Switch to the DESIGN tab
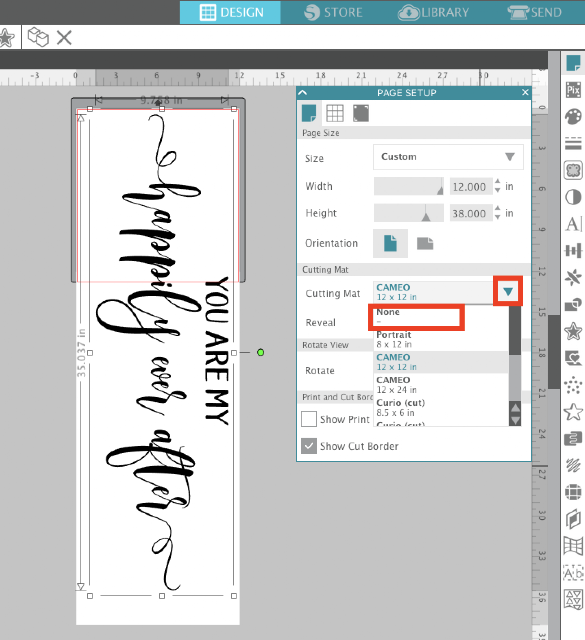Screen dimensions: 585x640 tap(230, 12)
